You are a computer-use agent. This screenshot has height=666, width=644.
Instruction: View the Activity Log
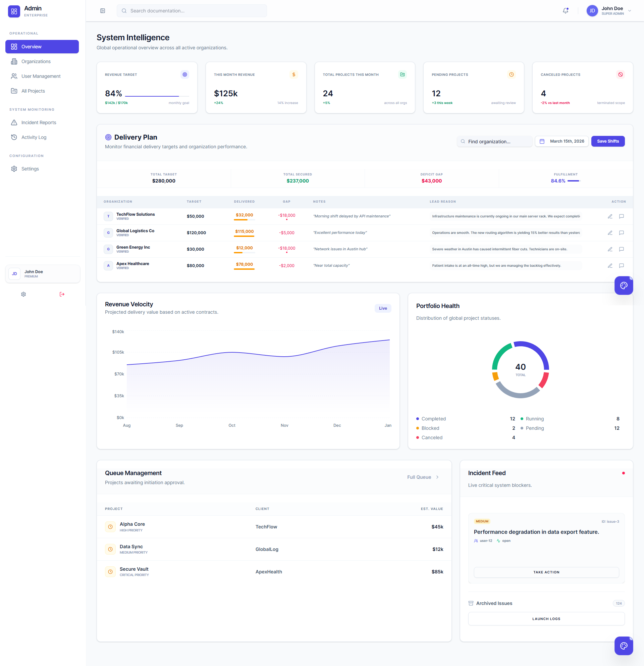[42, 137]
